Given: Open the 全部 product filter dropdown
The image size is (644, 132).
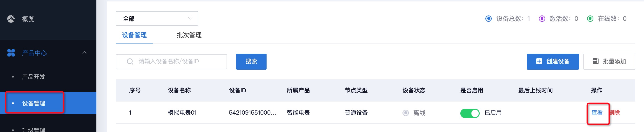Looking at the screenshot, I should point(157,19).
